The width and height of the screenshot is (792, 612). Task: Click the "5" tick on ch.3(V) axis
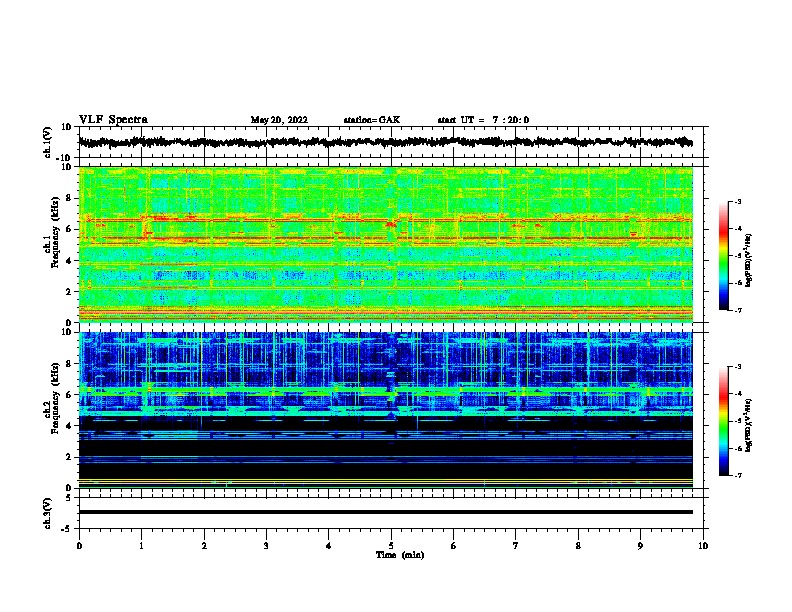(69, 498)
